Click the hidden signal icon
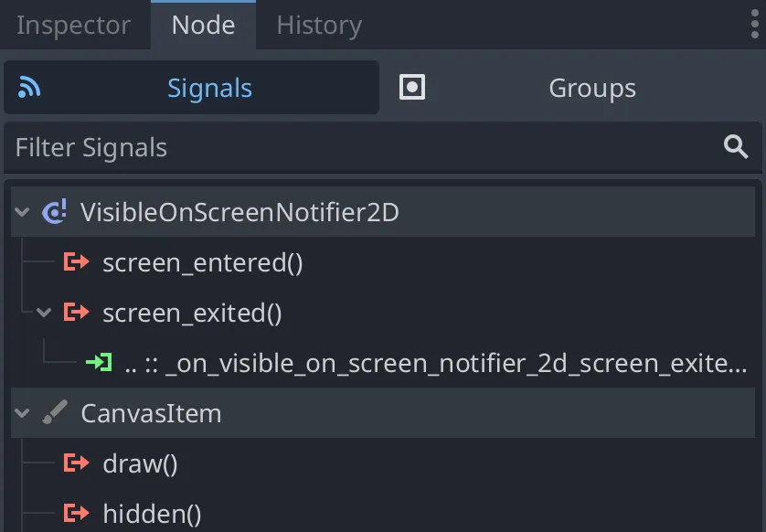The image size is (766, 532). coord(76,514)
